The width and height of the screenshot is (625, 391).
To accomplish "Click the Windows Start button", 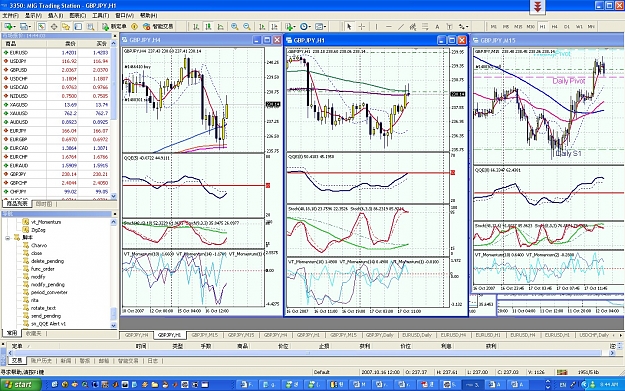I will coord(21,385).
